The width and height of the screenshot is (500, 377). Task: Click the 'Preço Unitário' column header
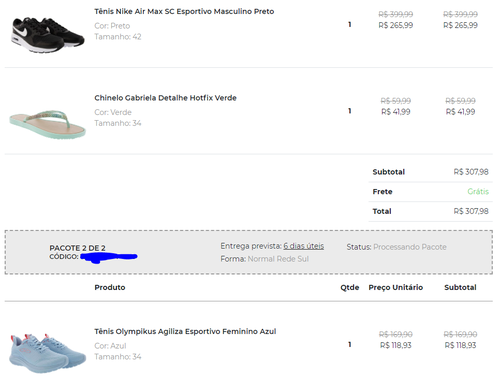coord(396,287)
